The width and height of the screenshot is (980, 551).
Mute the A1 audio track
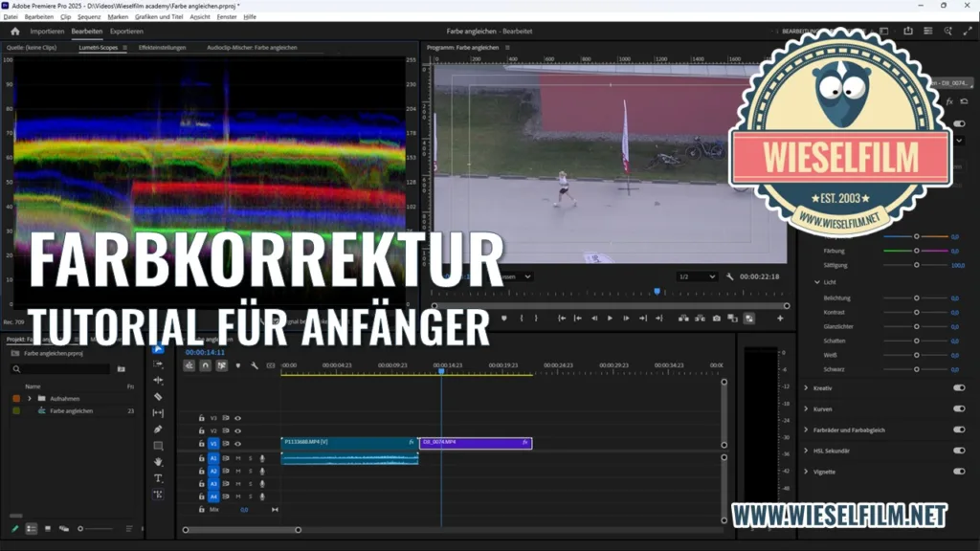click(x=238, y=458)
